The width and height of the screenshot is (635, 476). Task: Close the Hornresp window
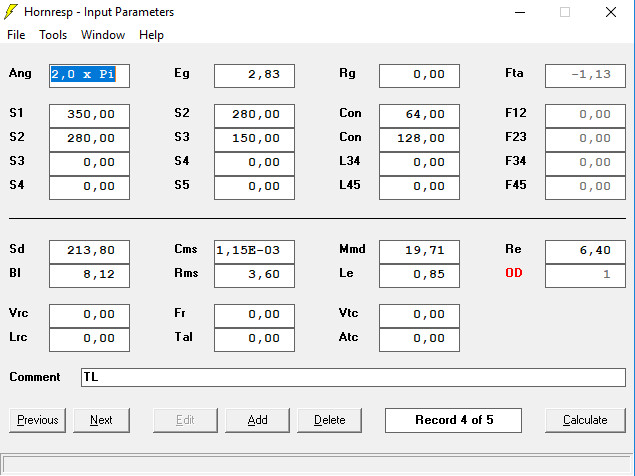pos(611,13)
